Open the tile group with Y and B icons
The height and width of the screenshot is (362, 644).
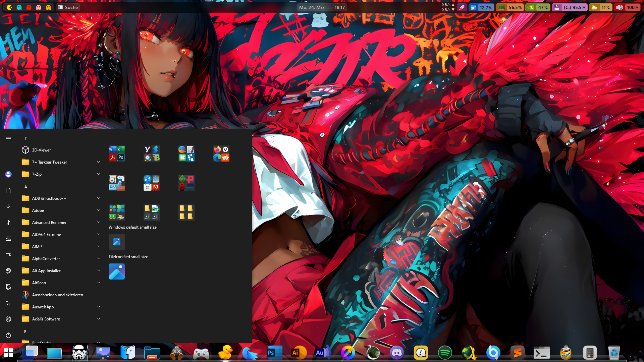click(152, 154)
